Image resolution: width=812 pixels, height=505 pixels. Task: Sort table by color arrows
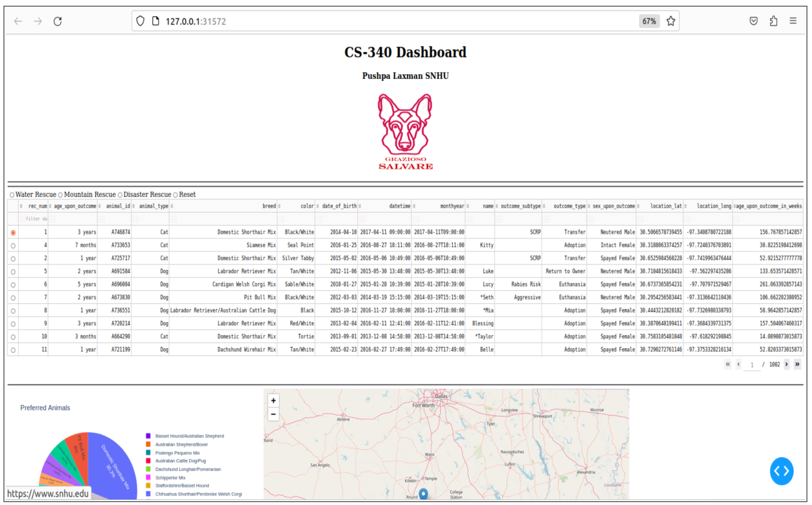(x=279, y=206)
